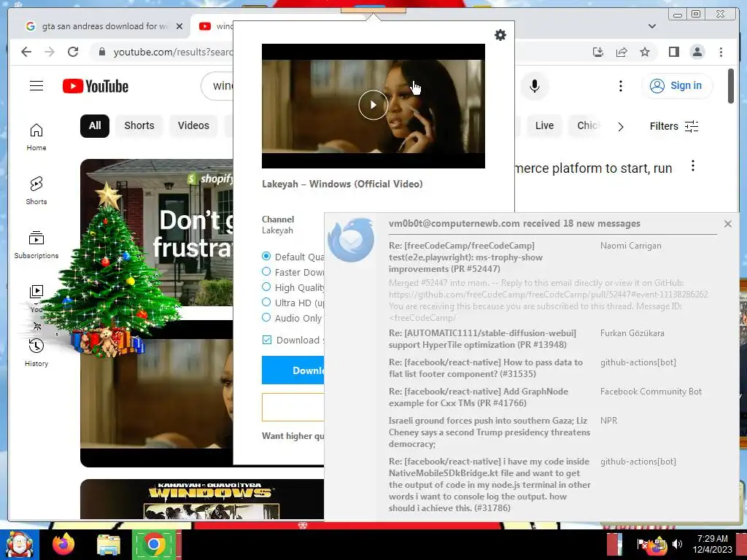747x560 pixels.
Task: Click the share page icon in address bar
Action: coord(622,52)
